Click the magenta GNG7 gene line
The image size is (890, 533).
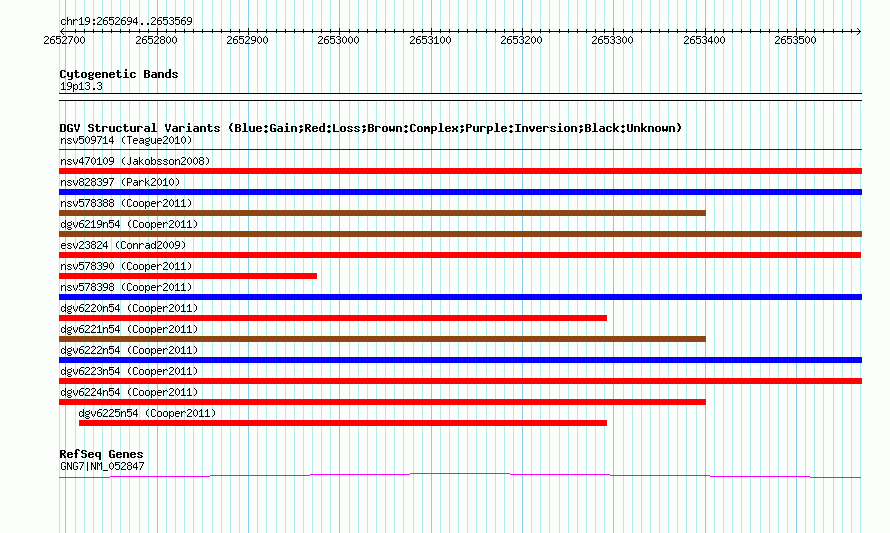[x=460, y=476]
